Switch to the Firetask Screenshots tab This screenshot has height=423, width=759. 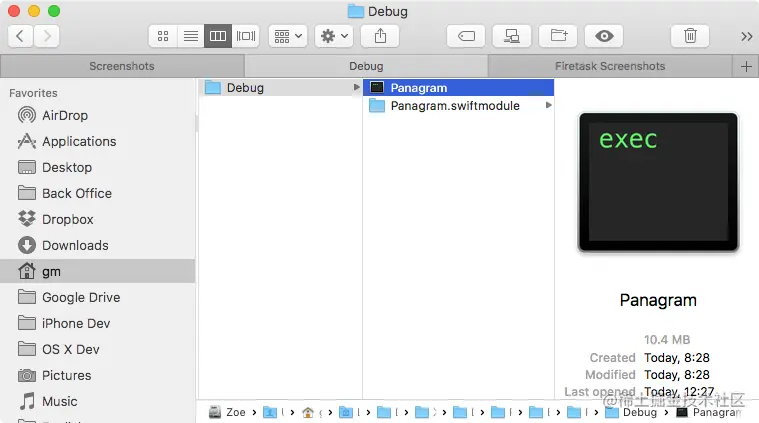point(610,66)
